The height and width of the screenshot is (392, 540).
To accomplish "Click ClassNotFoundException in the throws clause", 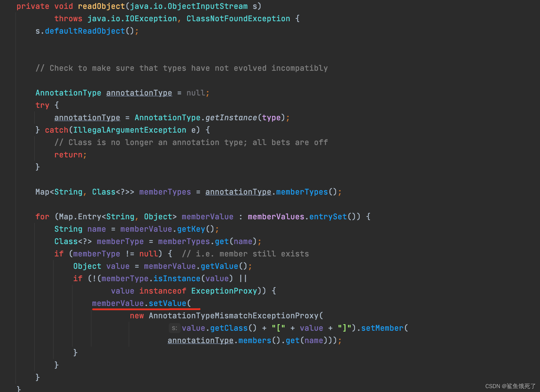I will (238, 19).
